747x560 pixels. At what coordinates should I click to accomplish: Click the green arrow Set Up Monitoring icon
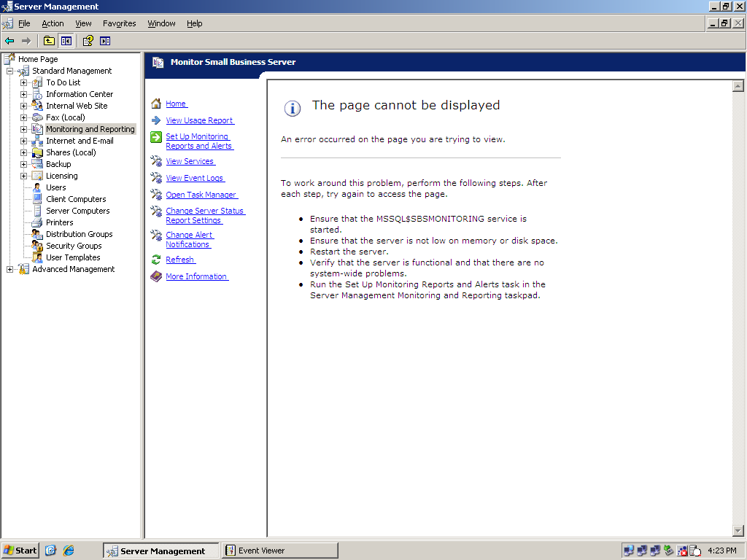(x=156, y=137)
